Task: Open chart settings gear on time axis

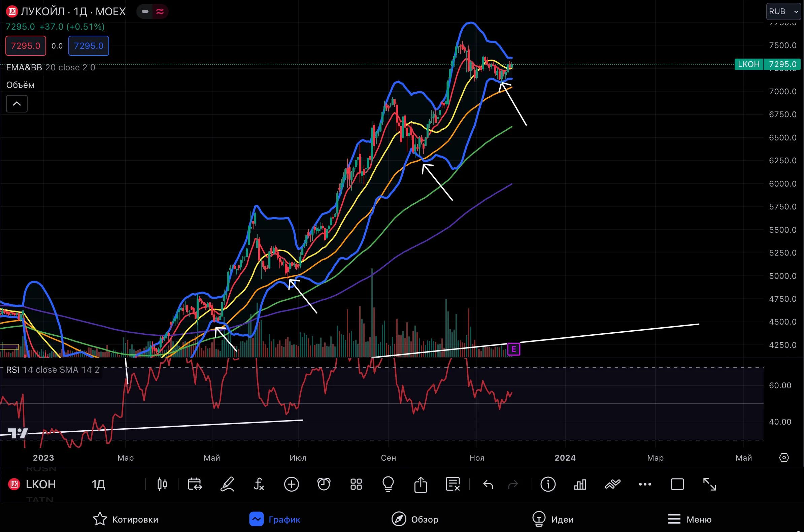Action: (784, 458)
